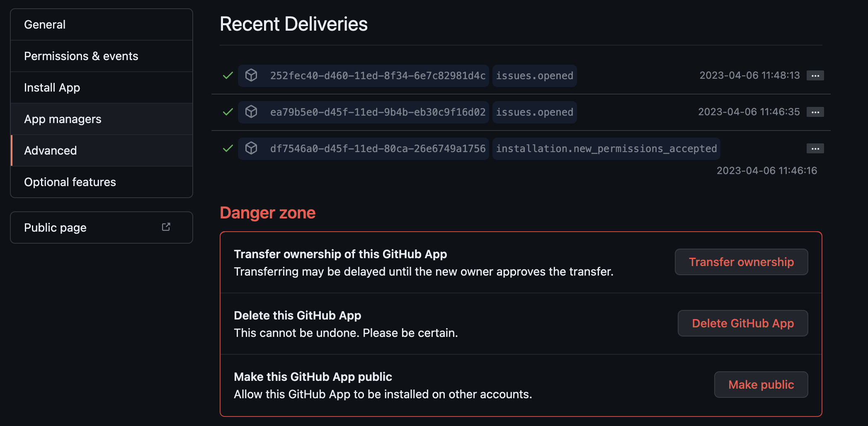Expand ellipsis menu for new_permissions_accepted delivery

click(815, 148)
